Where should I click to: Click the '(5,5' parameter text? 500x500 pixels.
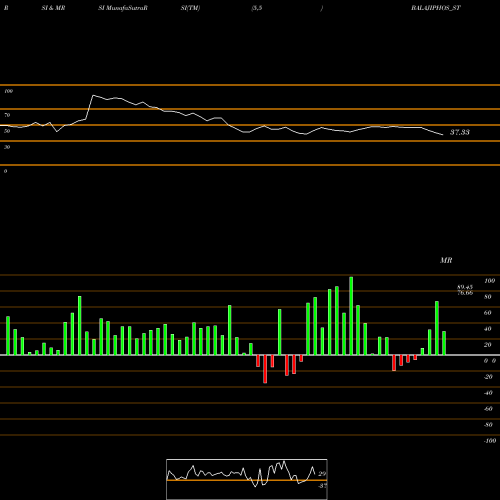coord(257,8)
